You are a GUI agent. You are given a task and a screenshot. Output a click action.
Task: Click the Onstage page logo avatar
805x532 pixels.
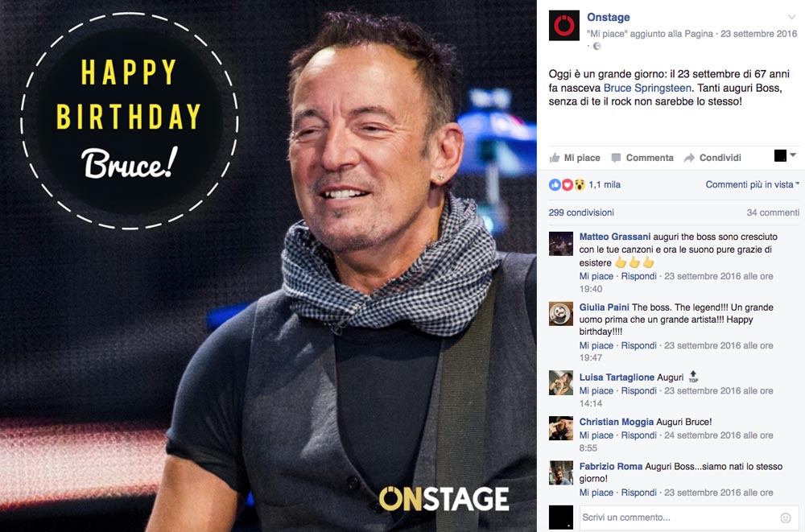563,25
